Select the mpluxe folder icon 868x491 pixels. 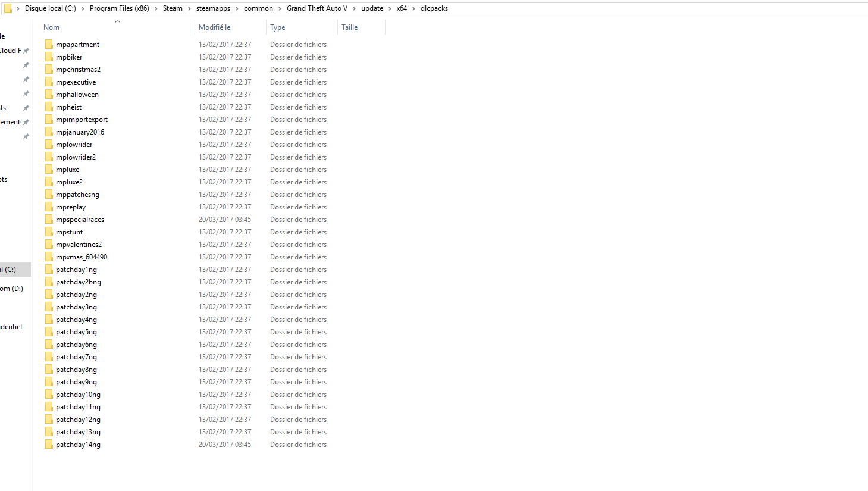point(49,169)
